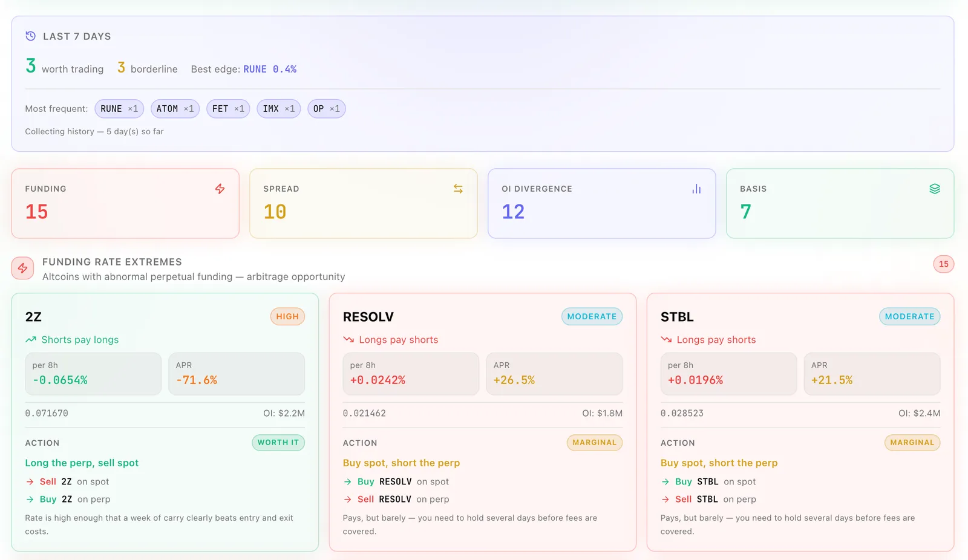Select the OP ×1 chip
This screenshot has height=560, width=968.
(x=326, y=109)
